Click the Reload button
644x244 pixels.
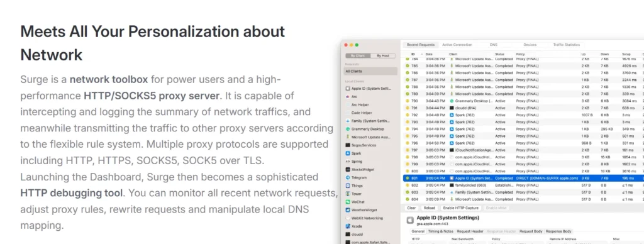click(429, 208)
